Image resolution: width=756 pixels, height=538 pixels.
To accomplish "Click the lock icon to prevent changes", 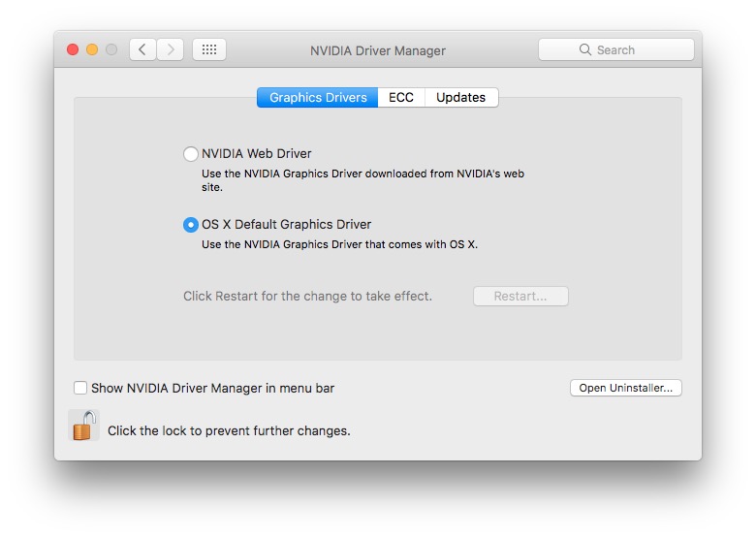I will pyautogui.click(x=84, y=426).
